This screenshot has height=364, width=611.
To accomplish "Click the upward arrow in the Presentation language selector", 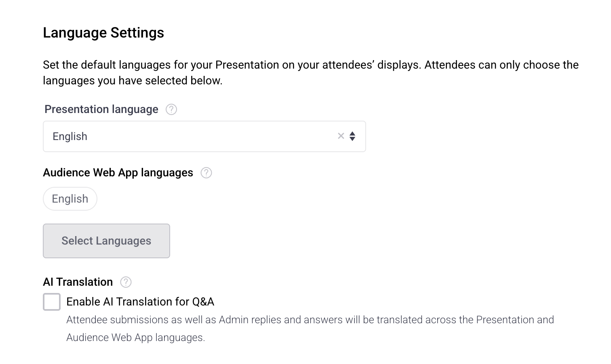I will pos(352,134).
